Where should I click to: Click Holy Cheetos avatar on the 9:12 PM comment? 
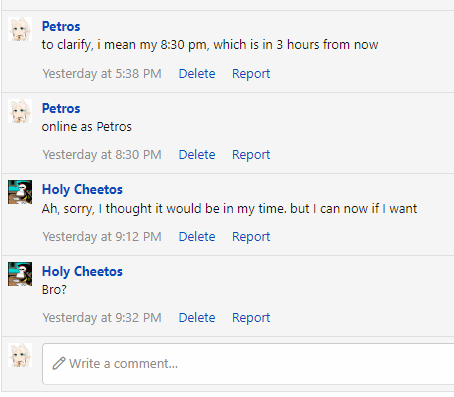click(x=20, y=192)
